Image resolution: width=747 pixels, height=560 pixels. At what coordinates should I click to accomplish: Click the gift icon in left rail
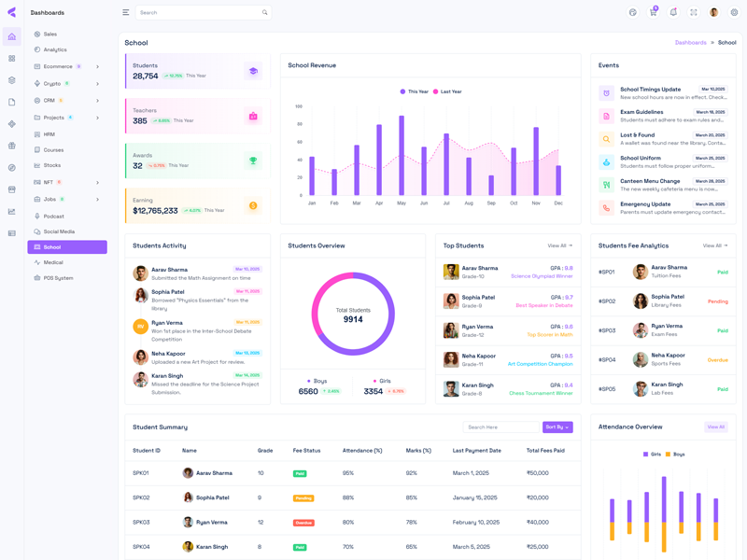[12, 146]
